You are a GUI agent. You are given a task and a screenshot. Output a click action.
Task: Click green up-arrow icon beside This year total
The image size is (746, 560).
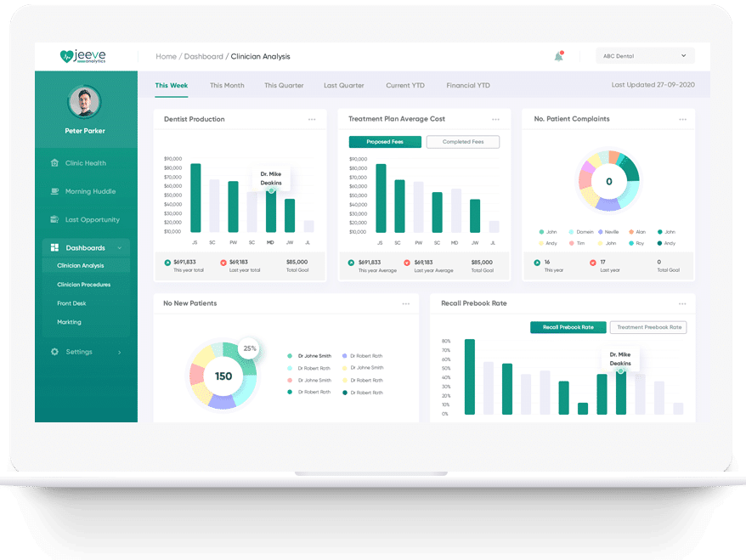click(x=167, y=263)
